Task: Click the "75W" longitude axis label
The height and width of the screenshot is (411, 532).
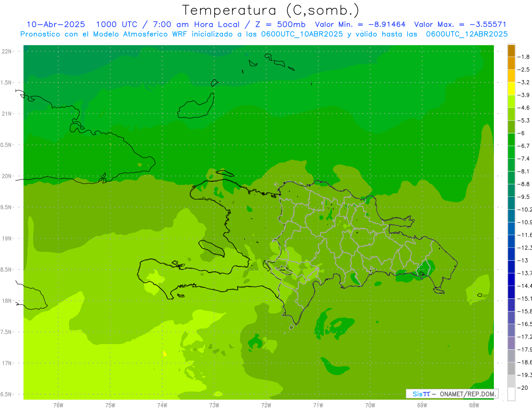Action: coord(110,405)
